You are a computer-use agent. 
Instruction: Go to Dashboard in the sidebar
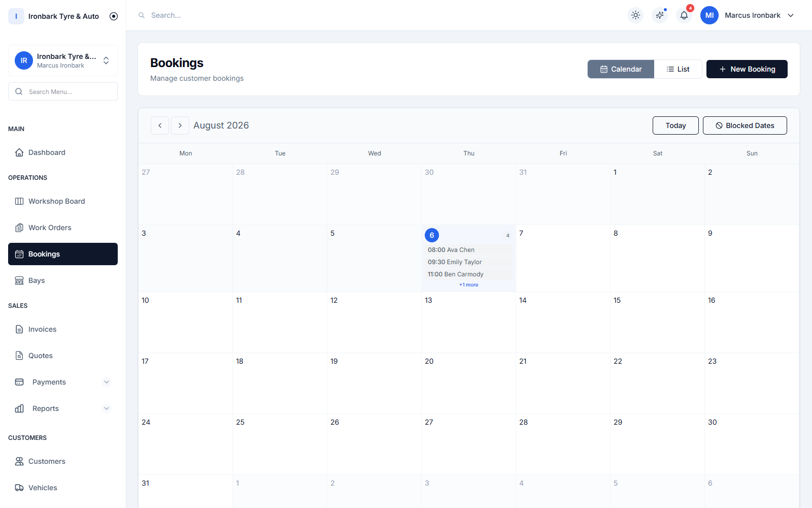(63, 152)
